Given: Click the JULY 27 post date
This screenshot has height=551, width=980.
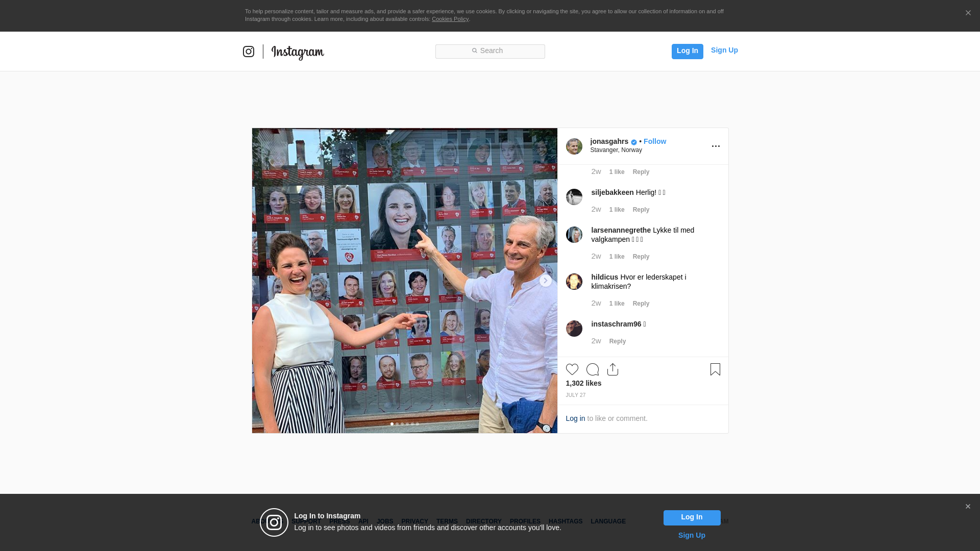Looking at the screenshot, I should tap(576, 395).
